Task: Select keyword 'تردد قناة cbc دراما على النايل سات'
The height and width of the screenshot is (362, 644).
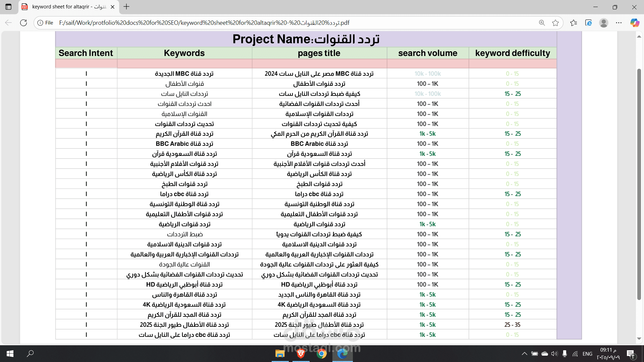Action: click(x=184, y=335)
